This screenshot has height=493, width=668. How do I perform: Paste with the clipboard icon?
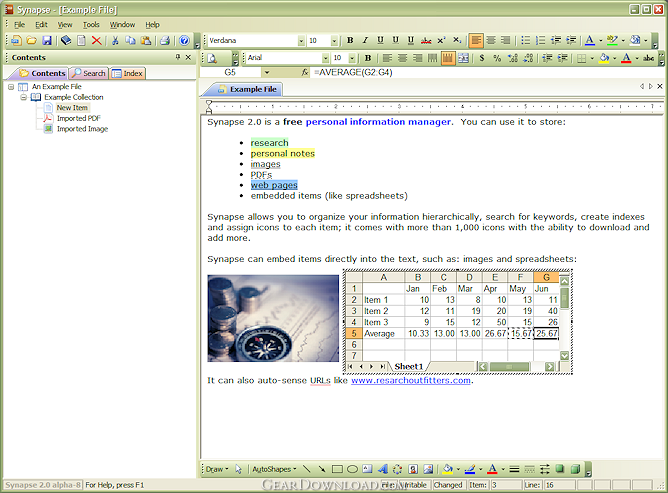(146, 40)
